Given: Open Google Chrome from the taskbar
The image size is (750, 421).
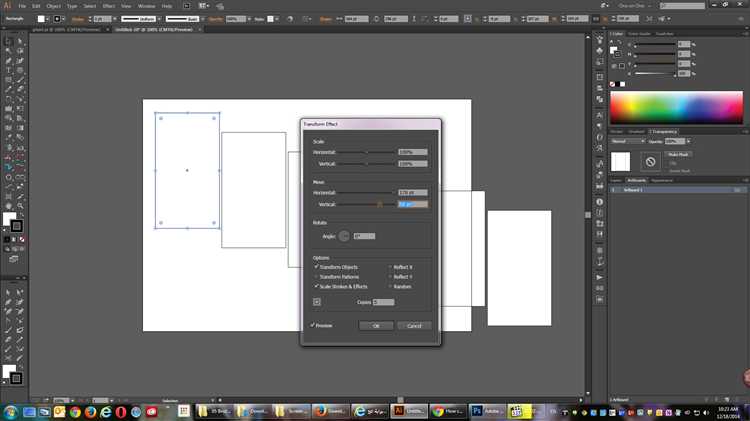Looking at the screenshot, I should [74, 410].
